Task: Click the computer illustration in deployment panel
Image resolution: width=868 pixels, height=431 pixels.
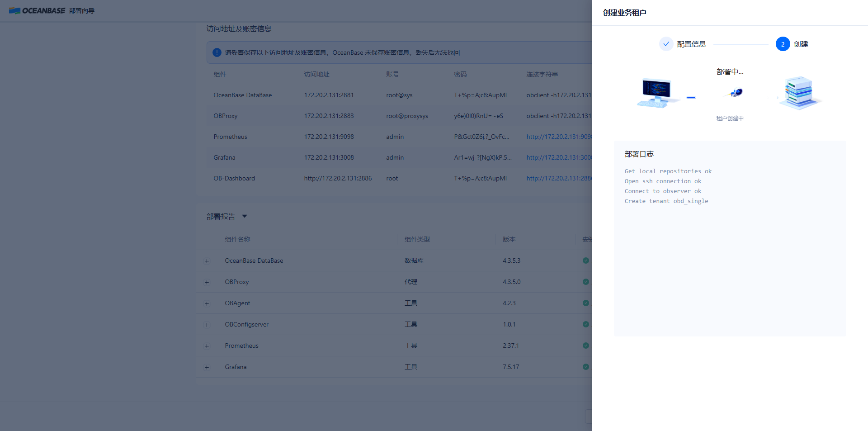Action: click(658, 93)
